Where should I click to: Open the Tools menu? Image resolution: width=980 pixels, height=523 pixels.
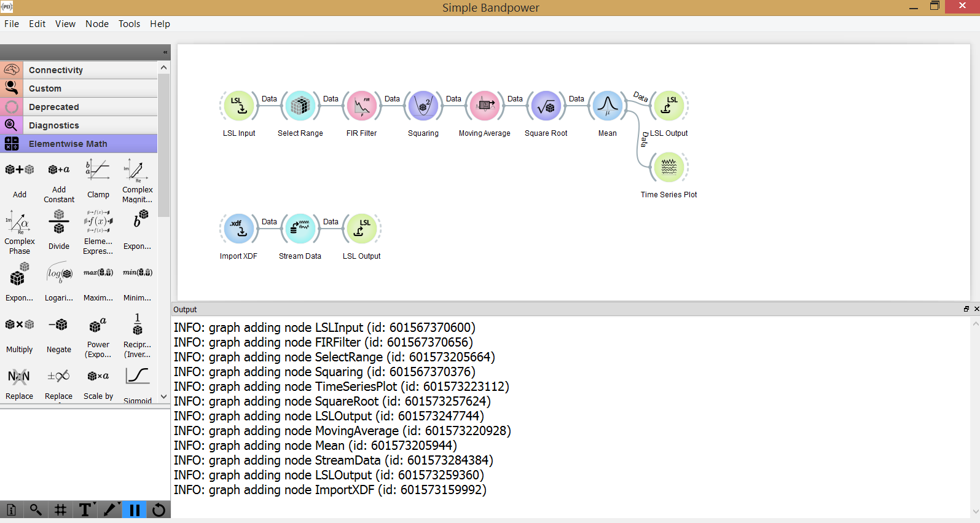click(130, 24)
